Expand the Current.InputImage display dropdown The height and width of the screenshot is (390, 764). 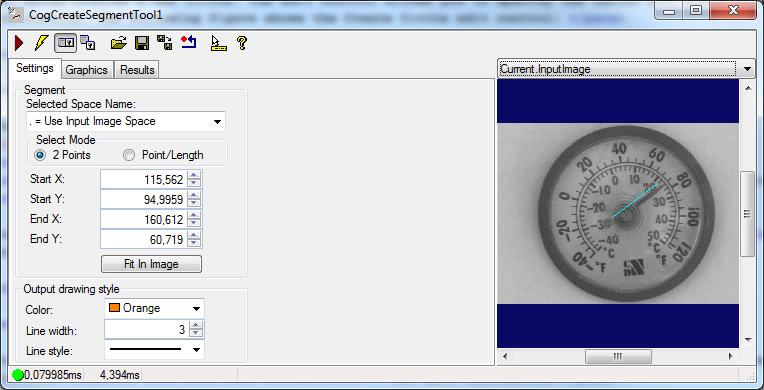click(748, 69)
